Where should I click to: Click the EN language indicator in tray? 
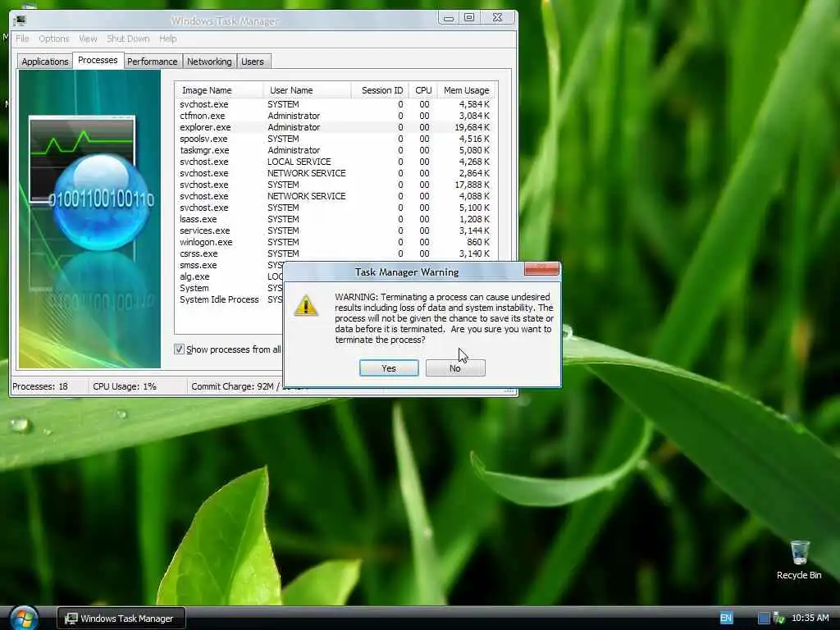(725, 618)
